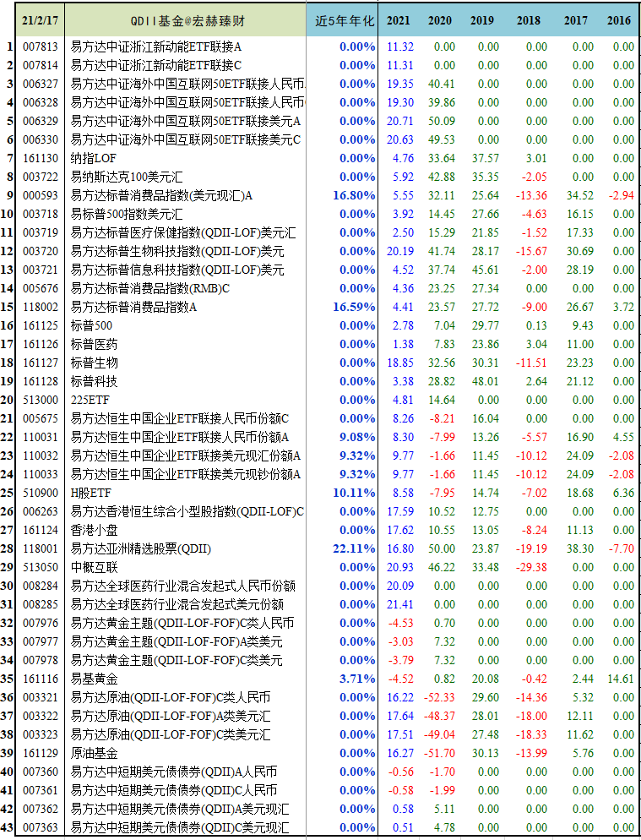
Task: Click the 6.36 value for 2016
Action: click(623, 493)
